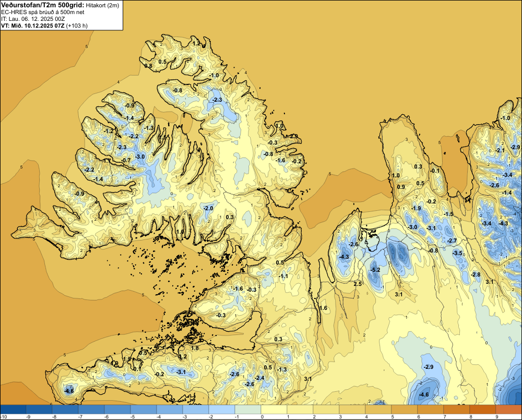Click the '-0.1' temperature label

click(x=435, y=171)
